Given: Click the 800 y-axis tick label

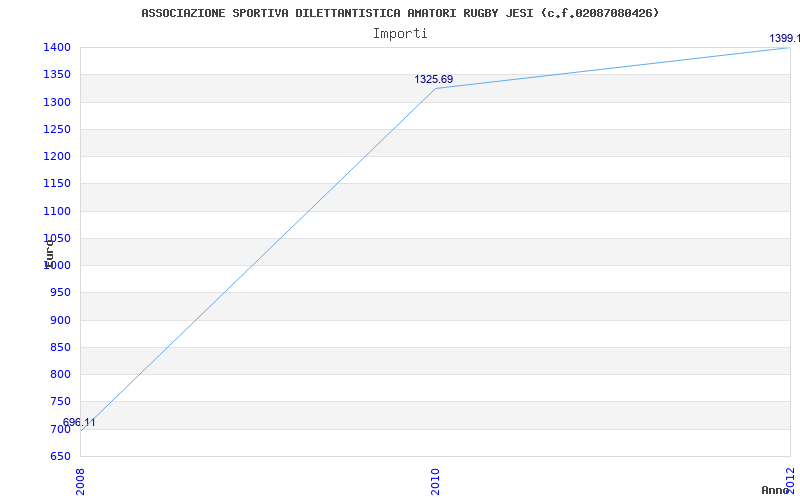Looking at the screenshot, I should tap(60, 374).
